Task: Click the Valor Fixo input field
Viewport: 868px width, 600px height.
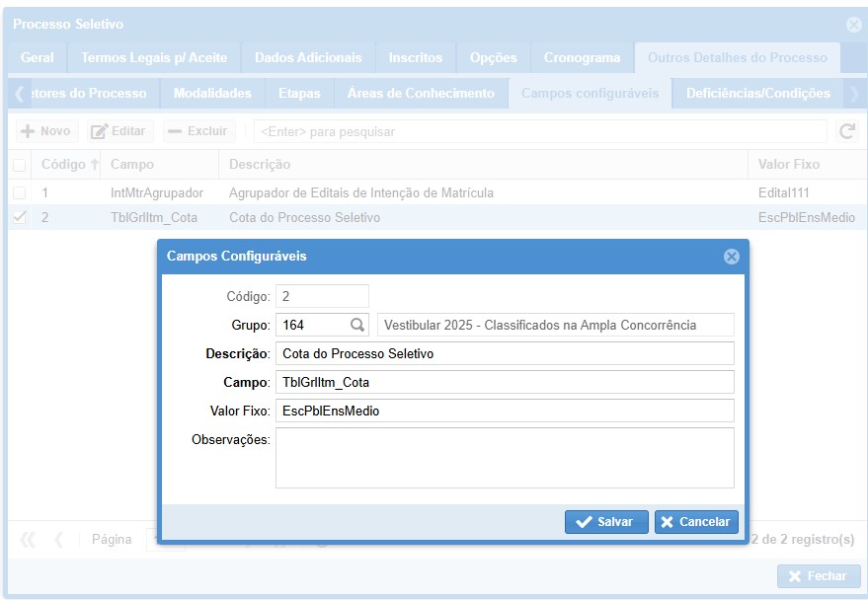Action: coord(504,411)
